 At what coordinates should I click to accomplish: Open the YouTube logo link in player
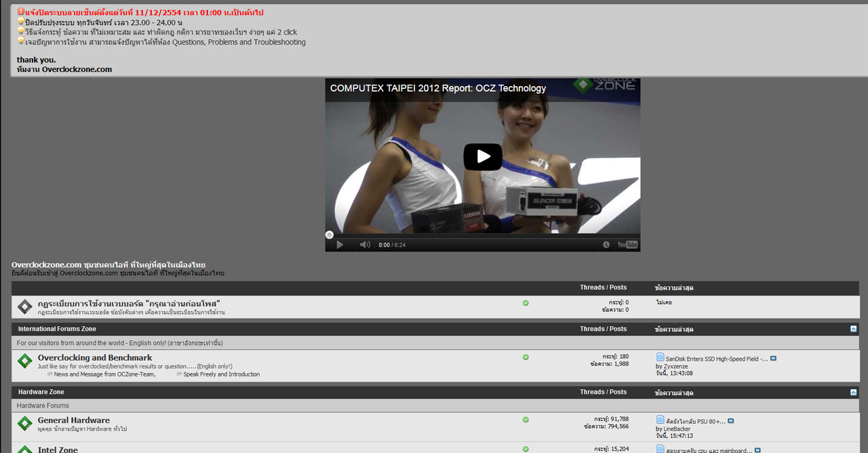[x=627, y=245]
